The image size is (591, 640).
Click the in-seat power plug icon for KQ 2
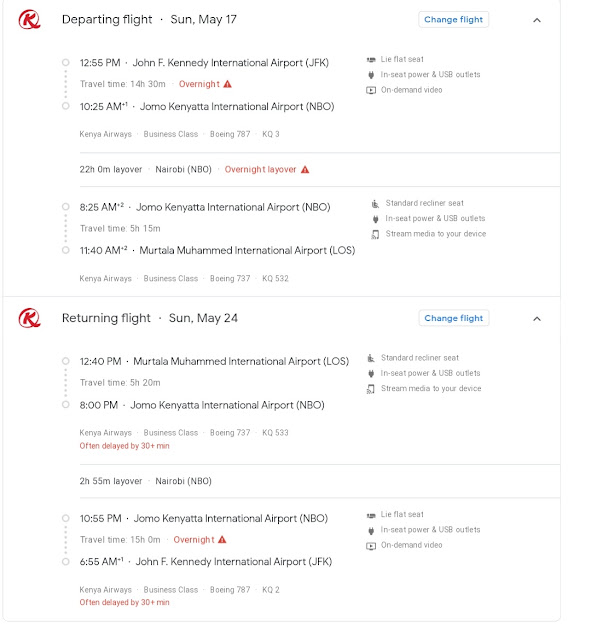371,530
